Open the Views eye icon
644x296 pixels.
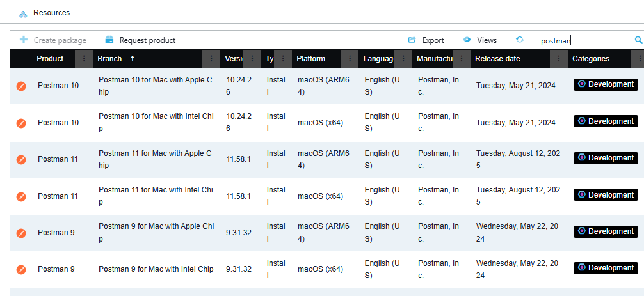pos(467,40)
